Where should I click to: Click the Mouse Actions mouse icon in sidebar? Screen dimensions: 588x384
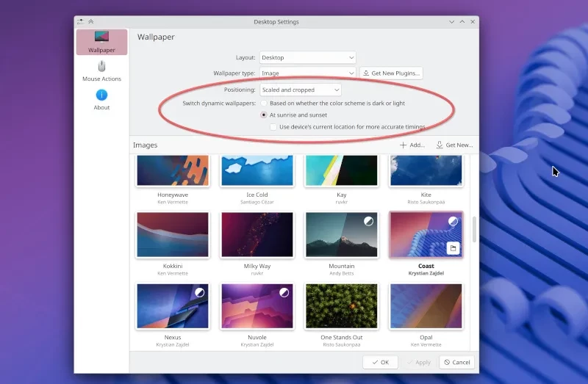pyautogui.click(x=101, y=67)
